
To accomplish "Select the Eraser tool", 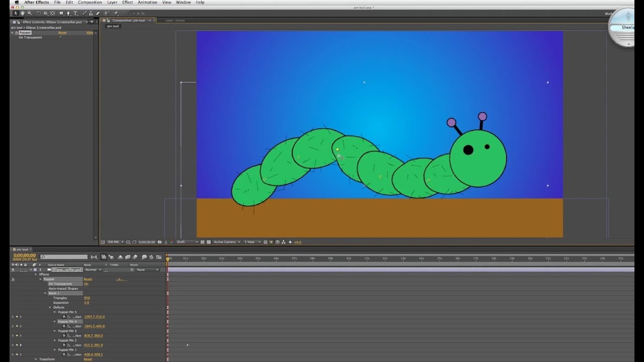I will click(98, 14).
